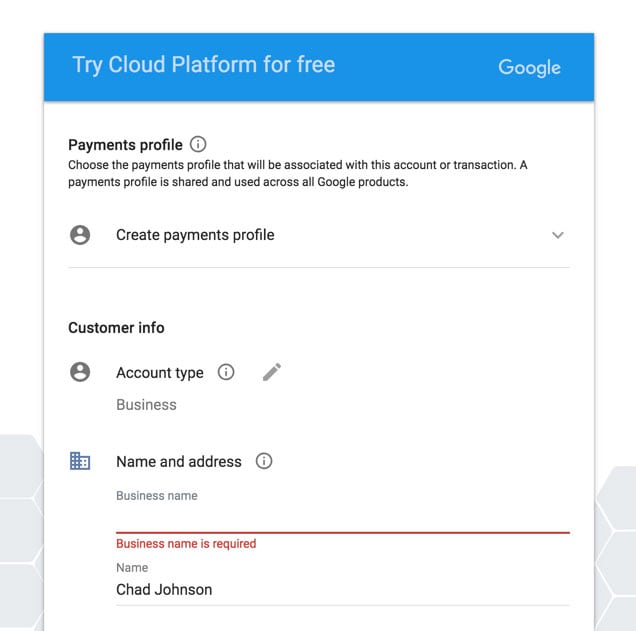Image resolution: width=636 pixels, height=631 pixels.
Task: Click the Payments profile heading
Action: click(x=125, y=145)
